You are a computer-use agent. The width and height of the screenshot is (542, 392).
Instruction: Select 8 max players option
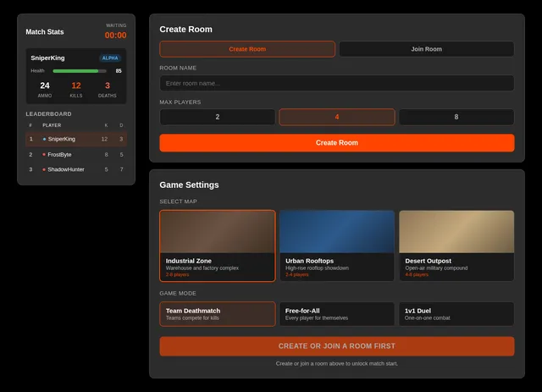(456, 117)
